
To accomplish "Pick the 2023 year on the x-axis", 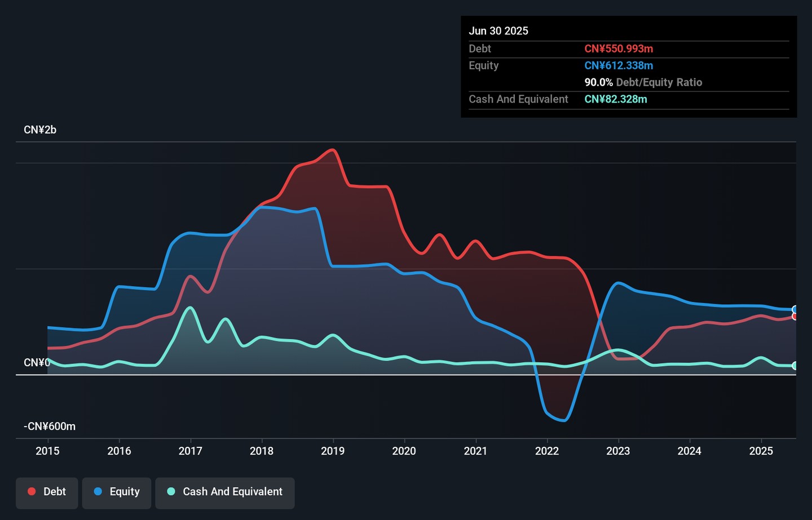I will click(618, 451).
